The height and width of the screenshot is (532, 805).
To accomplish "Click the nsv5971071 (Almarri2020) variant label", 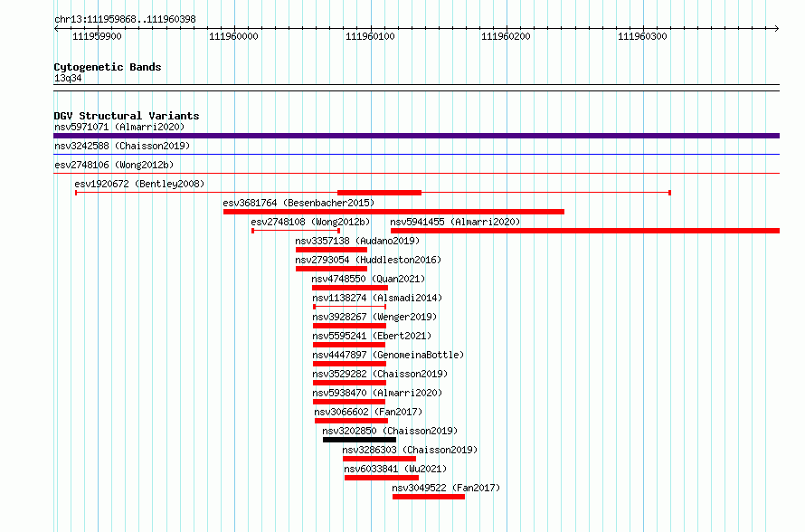I will tap(119, 127).
